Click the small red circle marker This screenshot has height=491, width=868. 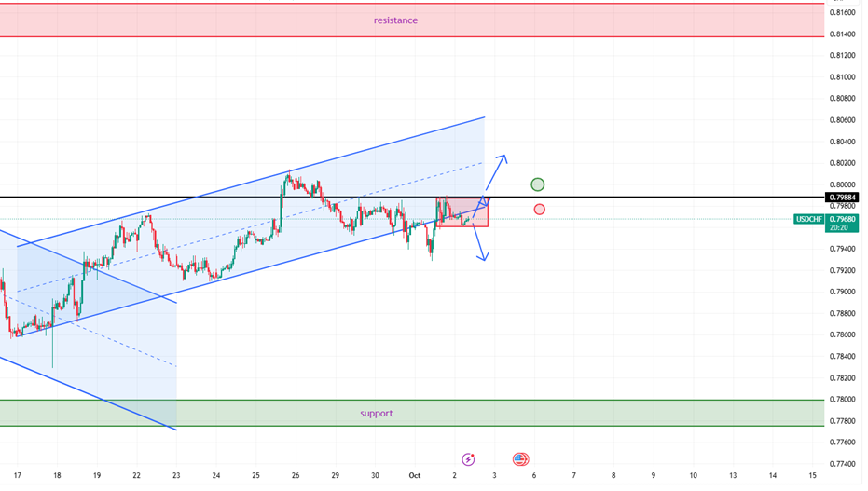coord(539,209)
